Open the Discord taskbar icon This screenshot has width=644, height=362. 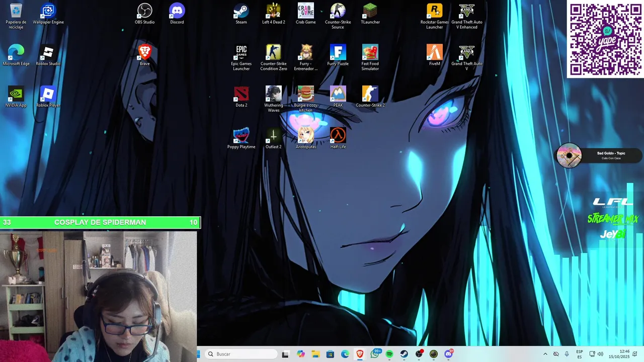pyautogui.click(x=448, y=354)
